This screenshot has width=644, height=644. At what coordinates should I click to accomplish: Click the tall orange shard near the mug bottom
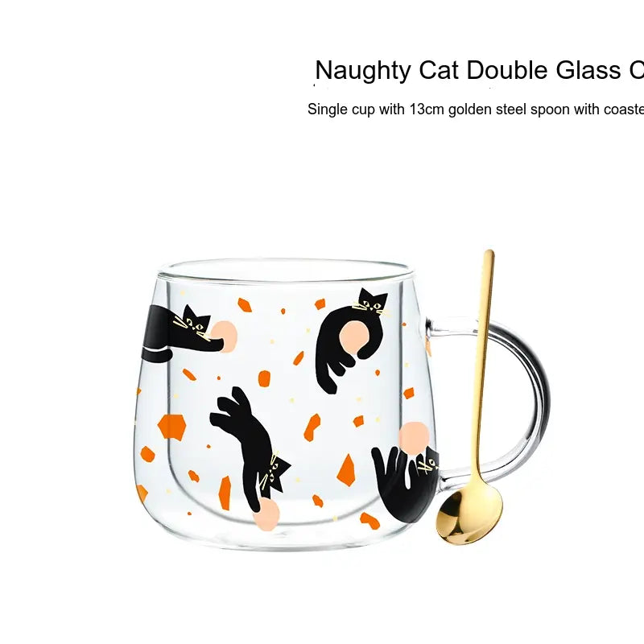tap(225, 493)
